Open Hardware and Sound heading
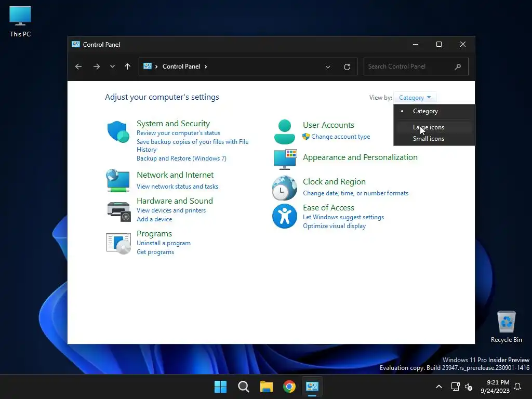 [175, 201]
